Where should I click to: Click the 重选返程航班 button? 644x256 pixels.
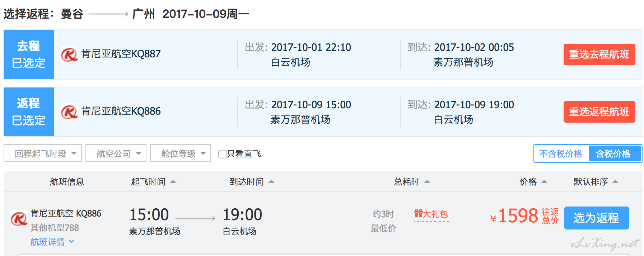click(x=599, y=112)
